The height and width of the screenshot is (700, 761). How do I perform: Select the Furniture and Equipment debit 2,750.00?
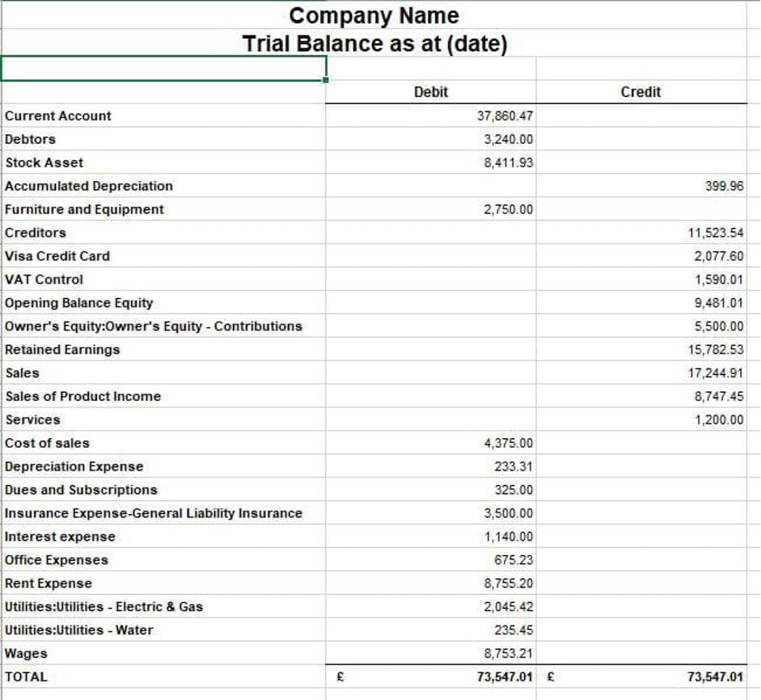(508, 209)
